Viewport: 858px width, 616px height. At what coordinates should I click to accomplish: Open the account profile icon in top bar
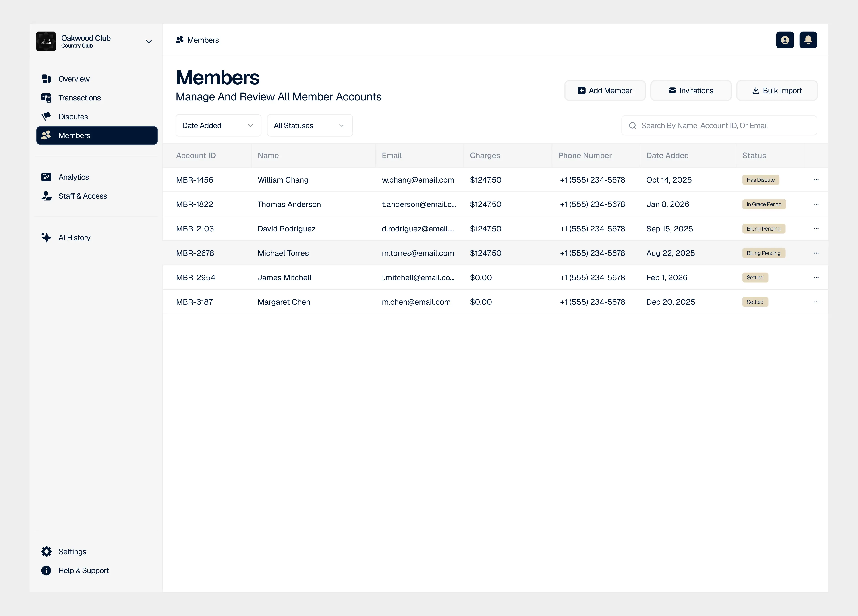click(785, 40)
